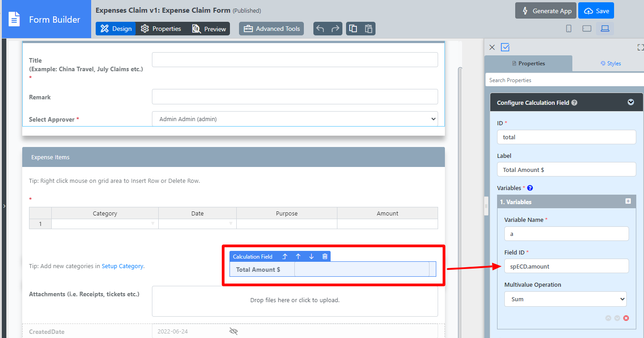Add a new variable with plus icon
The width and height of the screenshot is (644, 338).
[628, 201]
